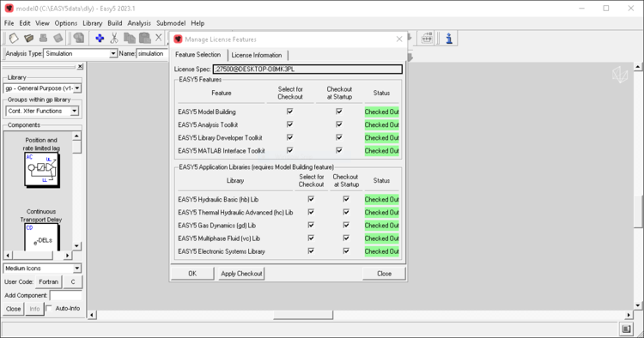Screen dimensions: 644x338
Task: Click the Fortran user code button
Action: tap(48, 281)
